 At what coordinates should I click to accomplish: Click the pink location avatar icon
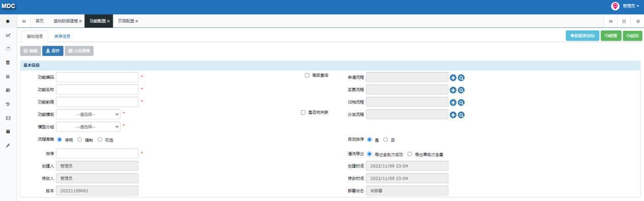(616, 6)
